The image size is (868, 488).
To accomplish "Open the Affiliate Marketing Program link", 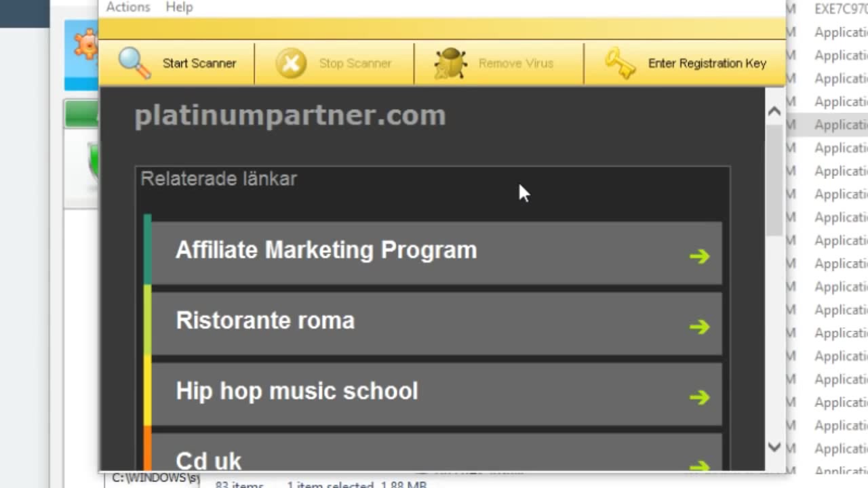I will [x=326, y=250].
